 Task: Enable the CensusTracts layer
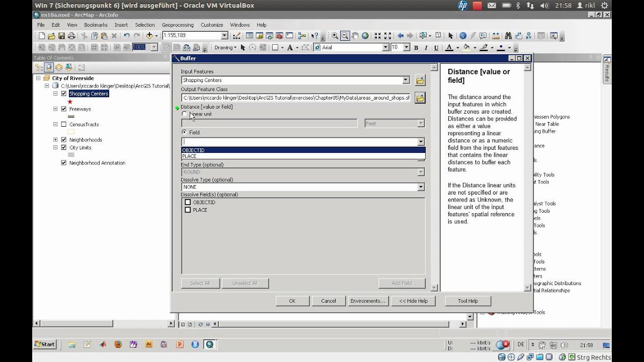point(64,125)
